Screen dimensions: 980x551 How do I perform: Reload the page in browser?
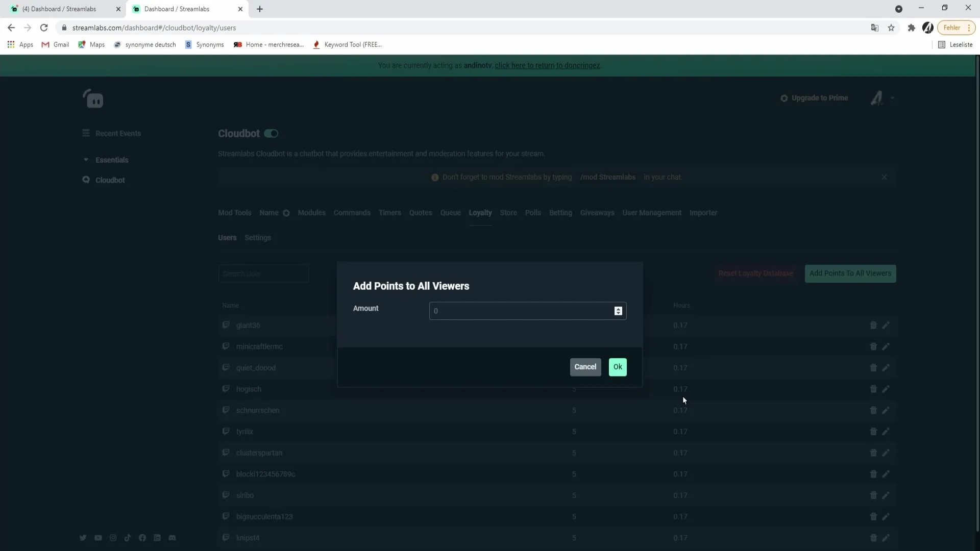coord(44,28)
